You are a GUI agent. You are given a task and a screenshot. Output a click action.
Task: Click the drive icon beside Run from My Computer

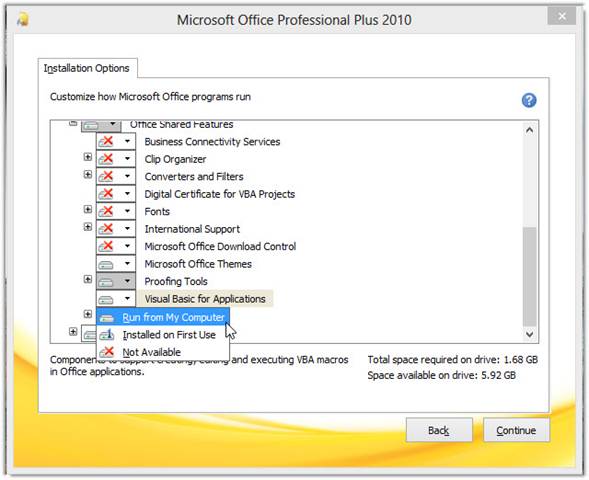pyautogui.click(x=107, y=318)
